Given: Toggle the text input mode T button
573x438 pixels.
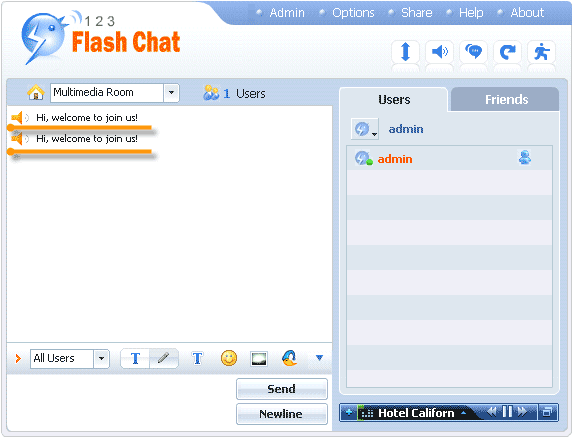Looking at the screenshot, I should (x=135, y=358).
